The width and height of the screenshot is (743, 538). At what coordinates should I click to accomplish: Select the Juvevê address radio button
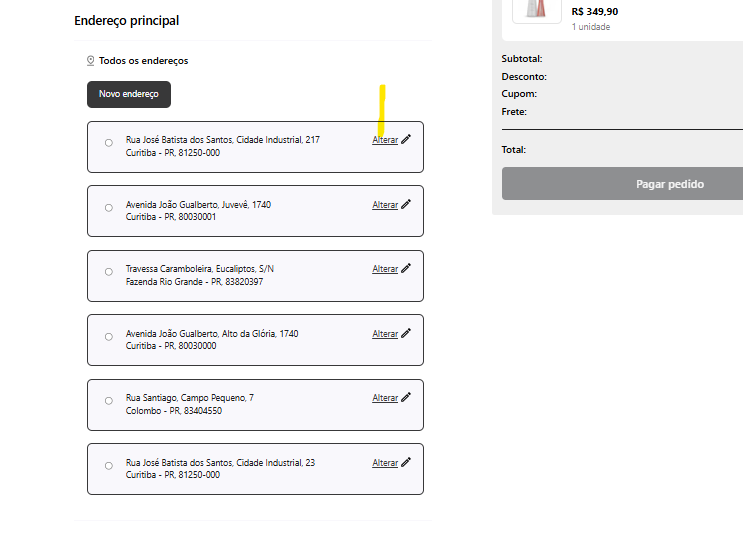pyautogui.click(x=109, y=208)
